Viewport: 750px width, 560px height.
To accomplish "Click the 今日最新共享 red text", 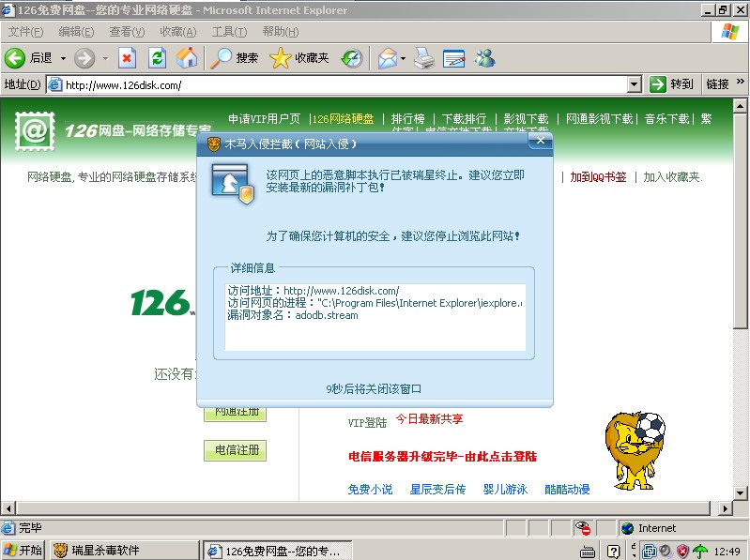I will [x=429, y=419].
